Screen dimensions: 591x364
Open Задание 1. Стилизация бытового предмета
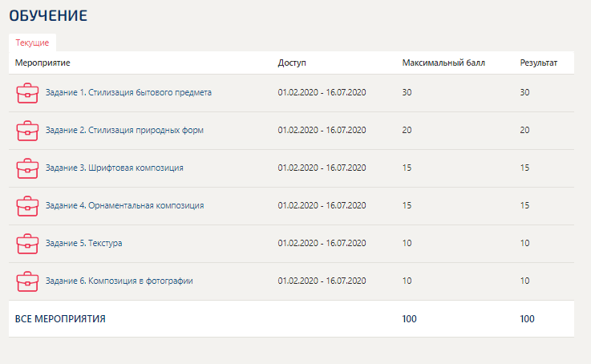pos(128,92)
